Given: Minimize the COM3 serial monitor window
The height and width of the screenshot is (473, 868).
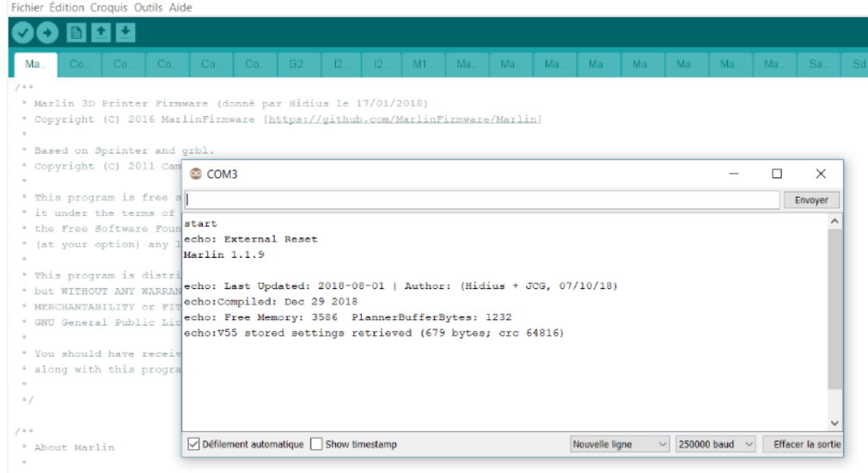Looking at the screenshot, I should click(734, 174).
